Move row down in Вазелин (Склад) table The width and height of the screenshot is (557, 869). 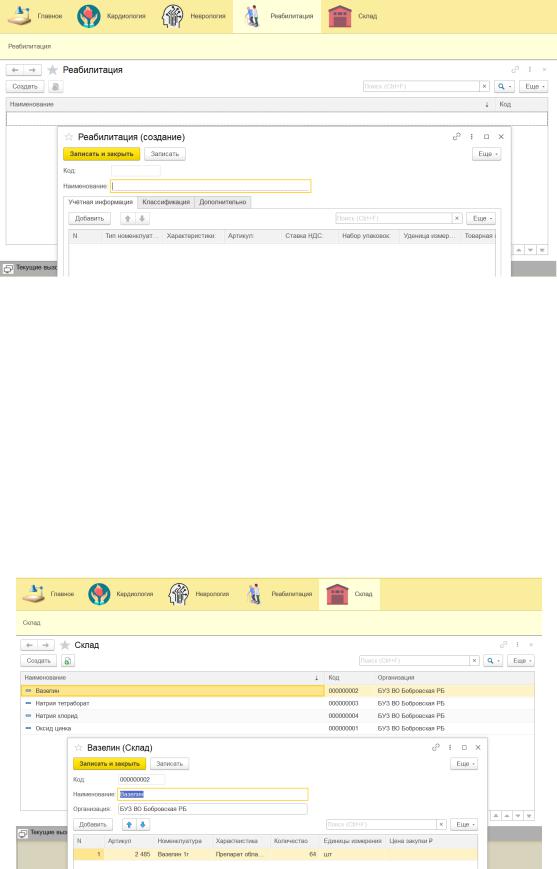click(142, 825)
